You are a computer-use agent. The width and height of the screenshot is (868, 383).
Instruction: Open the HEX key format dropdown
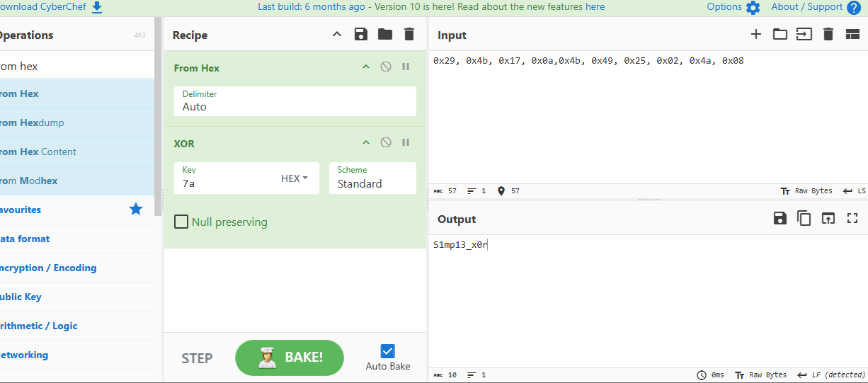coord(295,178)
